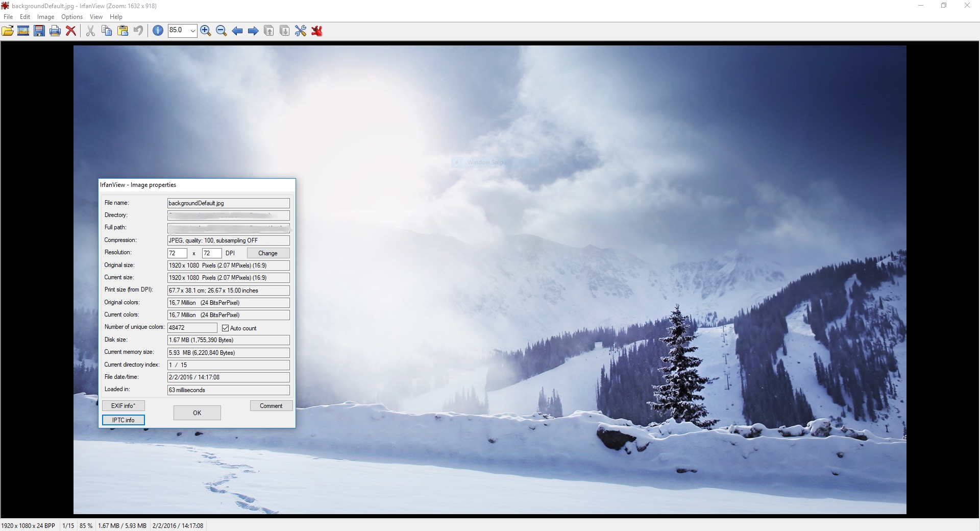Open IPTC info dialog
The image size is (980, 531).
coord(123,420)
